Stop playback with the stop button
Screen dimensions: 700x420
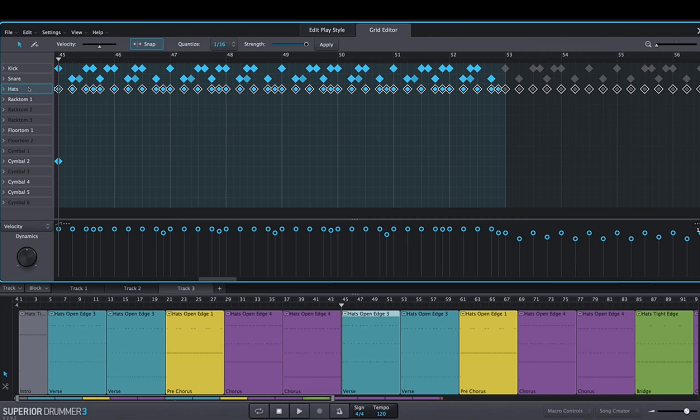(x=279, y=411)
